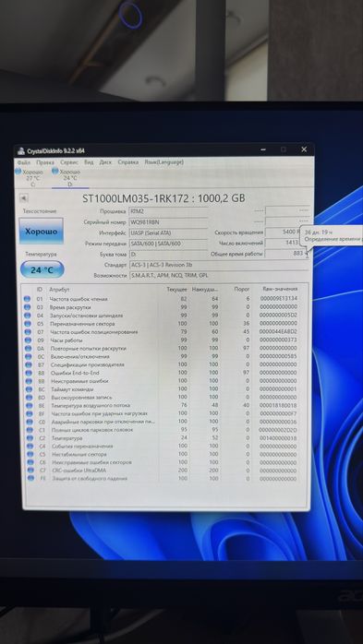Click the Режим передачи field SATA/600
The width and height of the screenshot is (363, 644).
coord(168,244)
